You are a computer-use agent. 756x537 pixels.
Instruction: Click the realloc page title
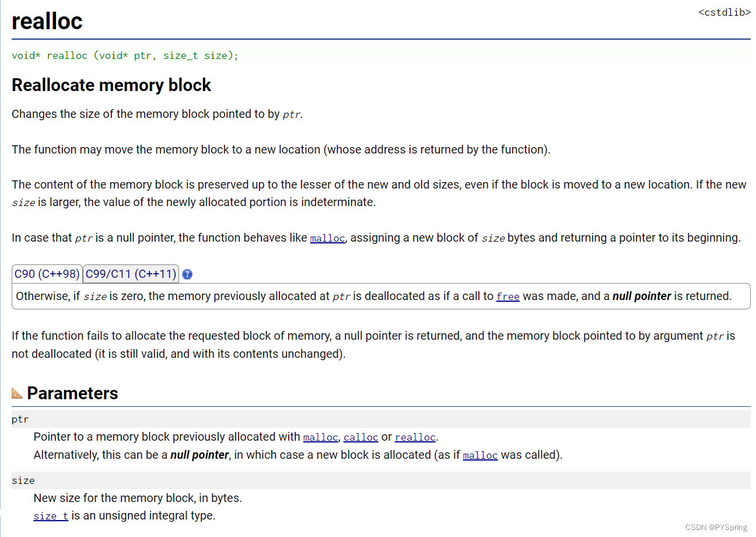point(47,21)
